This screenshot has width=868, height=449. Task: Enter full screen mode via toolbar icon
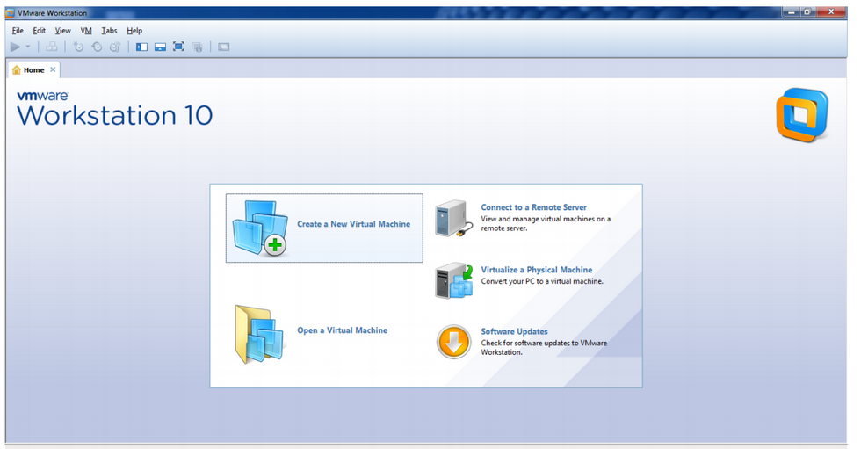coord(178,47)
